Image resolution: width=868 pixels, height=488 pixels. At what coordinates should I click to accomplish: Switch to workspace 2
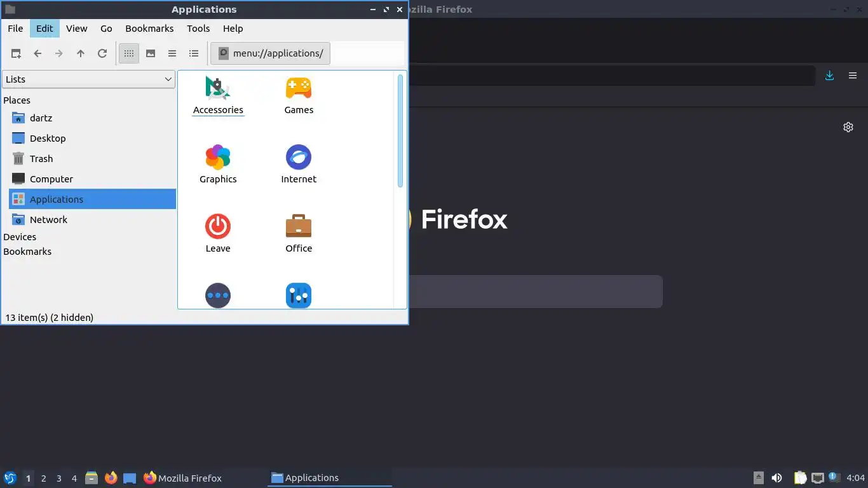pyautogui.click(x=44, y=478)
